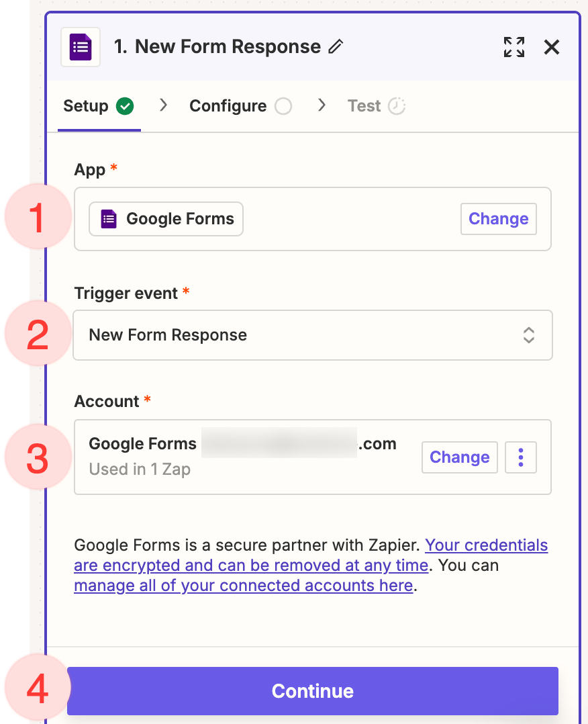Click the Trigger event up-down arrows
This screenshot has width=588, height=724.
coord(529,335)
